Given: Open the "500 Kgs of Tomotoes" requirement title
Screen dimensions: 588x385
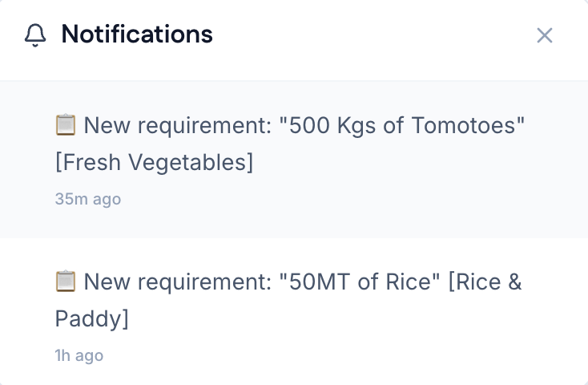Looking at the screenshot, I should pyautogui.click(x=403, y=126).
